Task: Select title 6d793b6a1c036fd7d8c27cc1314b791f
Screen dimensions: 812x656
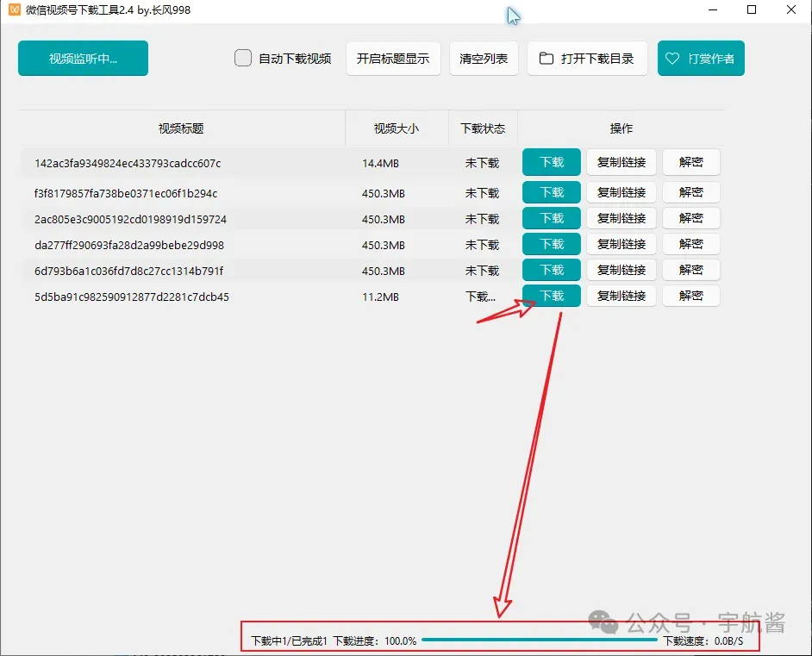Action: 129,272
